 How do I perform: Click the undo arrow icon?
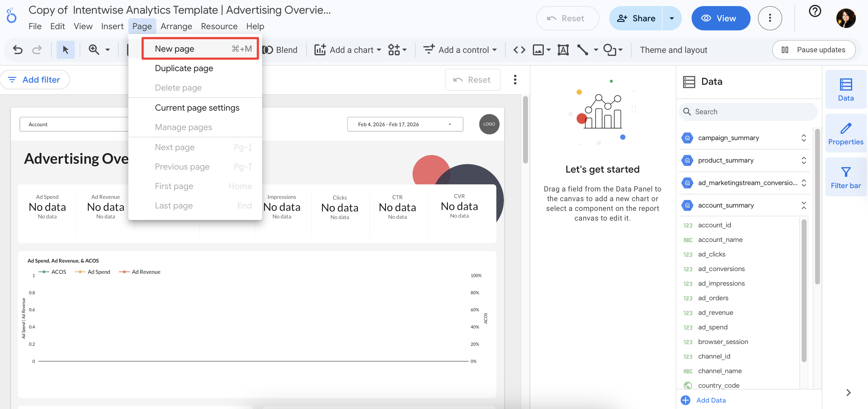pos(18,50)
